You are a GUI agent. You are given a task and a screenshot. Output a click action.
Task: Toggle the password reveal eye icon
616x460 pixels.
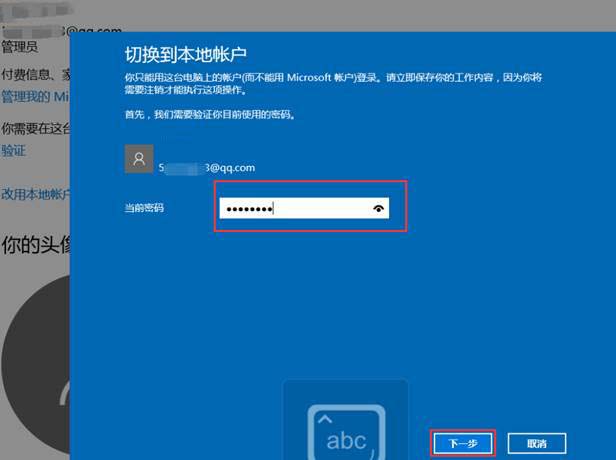(378, 208)
